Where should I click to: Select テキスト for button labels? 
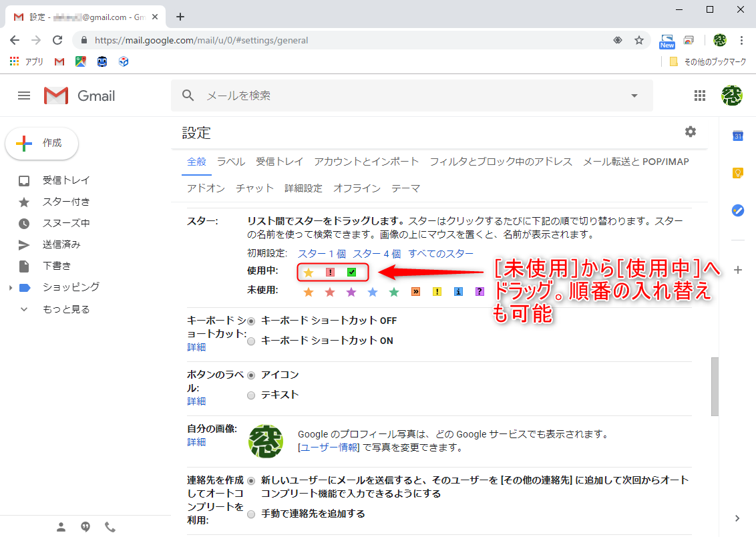pyautogui.click(x=250, y=395)
